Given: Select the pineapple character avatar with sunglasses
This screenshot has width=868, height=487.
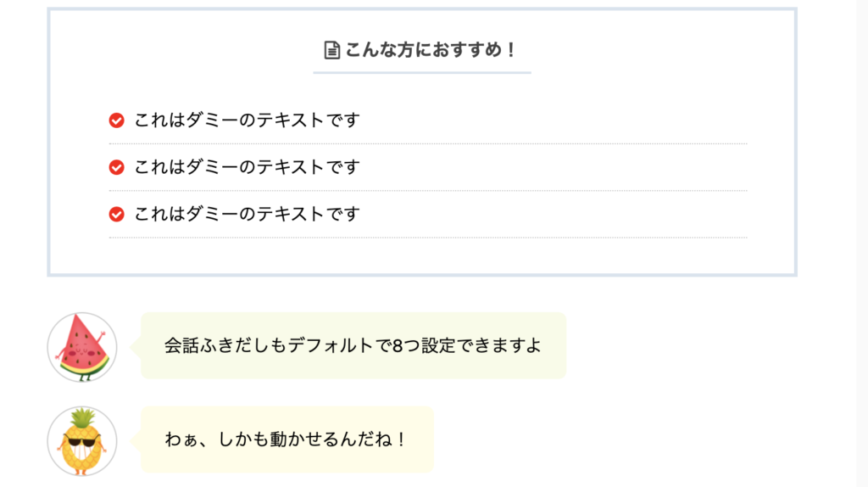Looking at the screenshot, I should coord(82,441).
